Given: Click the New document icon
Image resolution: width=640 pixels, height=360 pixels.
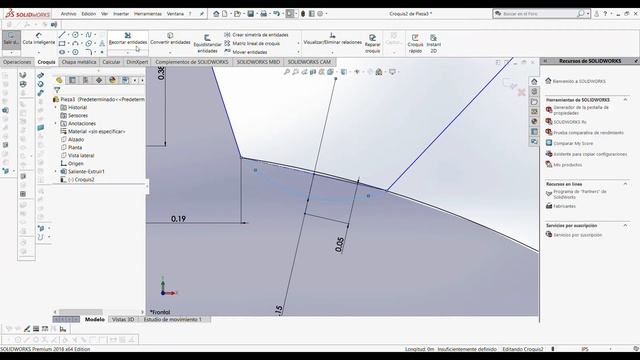Looking at the screenshot, I should [225, 13].
